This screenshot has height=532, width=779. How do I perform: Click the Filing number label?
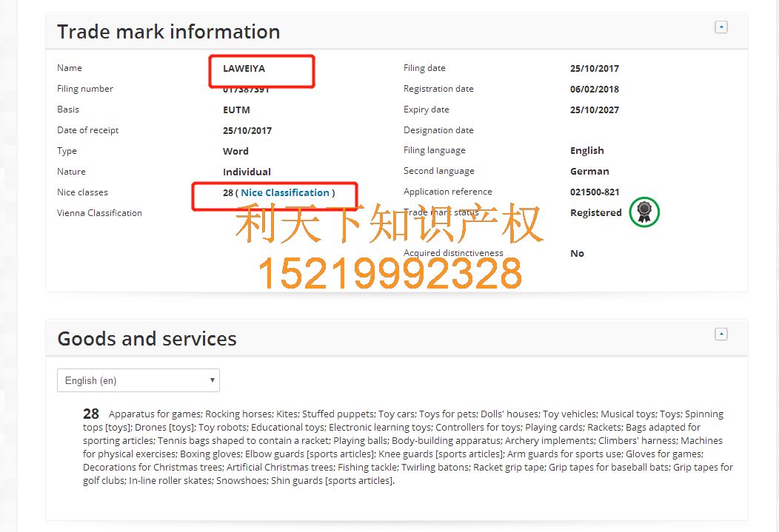(85, 89)
